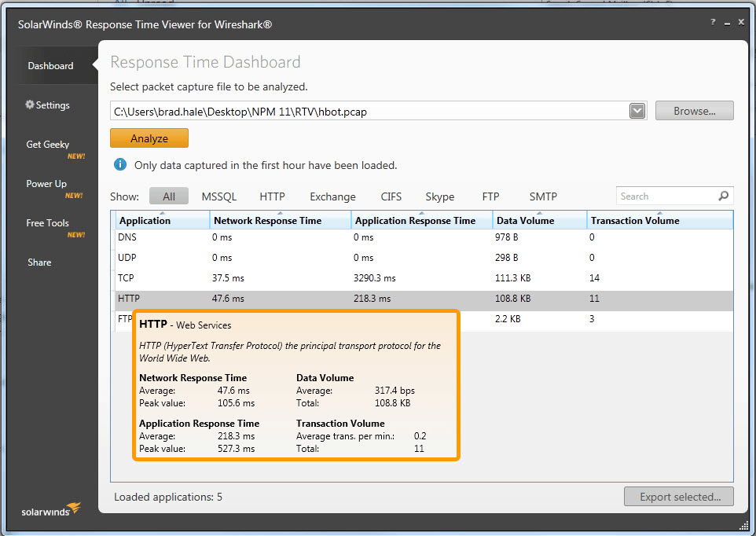Open Power Up in sidebar
The width and height of the screenshot is (756, 536).
click(46, 184)
